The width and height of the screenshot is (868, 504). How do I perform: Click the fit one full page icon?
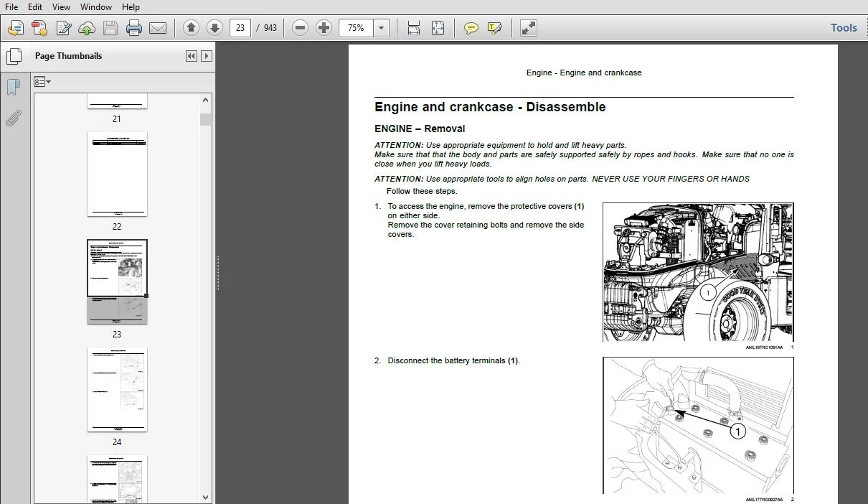438,28
